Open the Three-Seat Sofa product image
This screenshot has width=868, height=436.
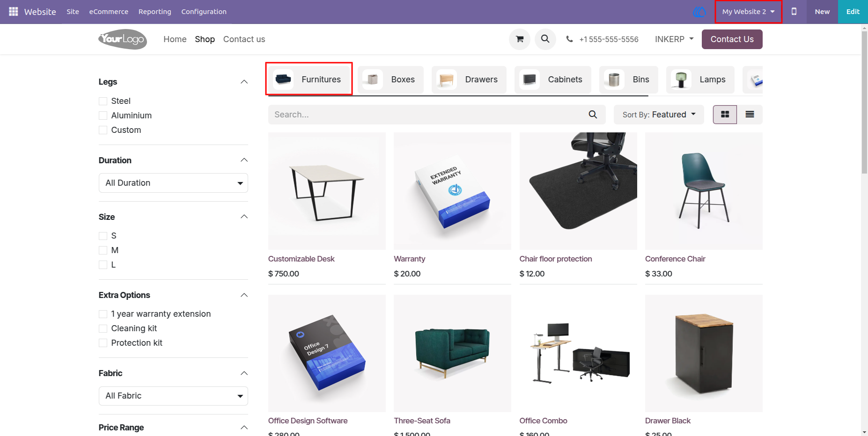(x=452, y=353)
